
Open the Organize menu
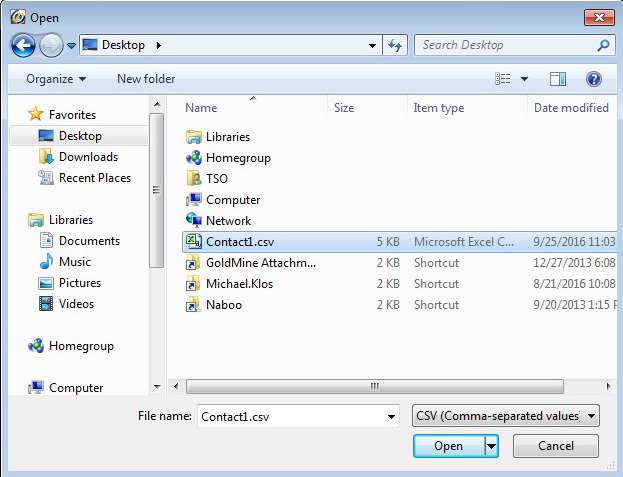[56, 79]
